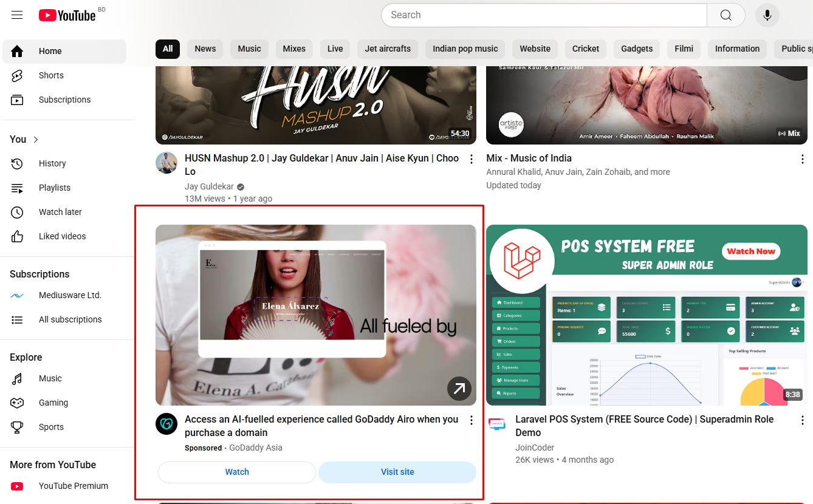The image size is (813, 504).
Task: Open the hamburger guide menu
Action: [17, 15]
